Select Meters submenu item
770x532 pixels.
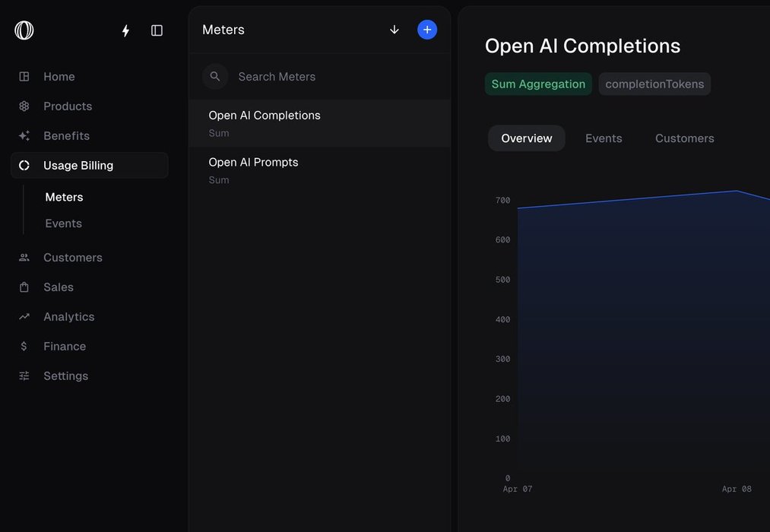[65, 198]
